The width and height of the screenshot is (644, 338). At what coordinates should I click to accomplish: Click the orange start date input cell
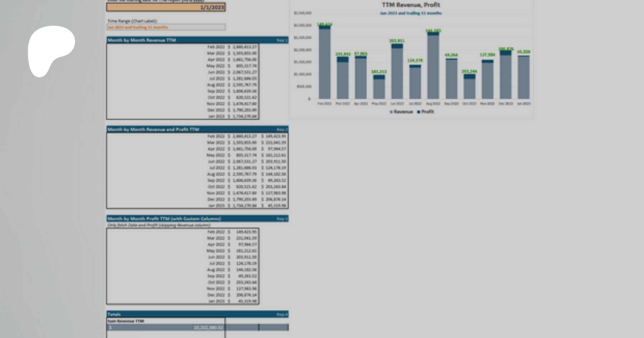(166, 7)
